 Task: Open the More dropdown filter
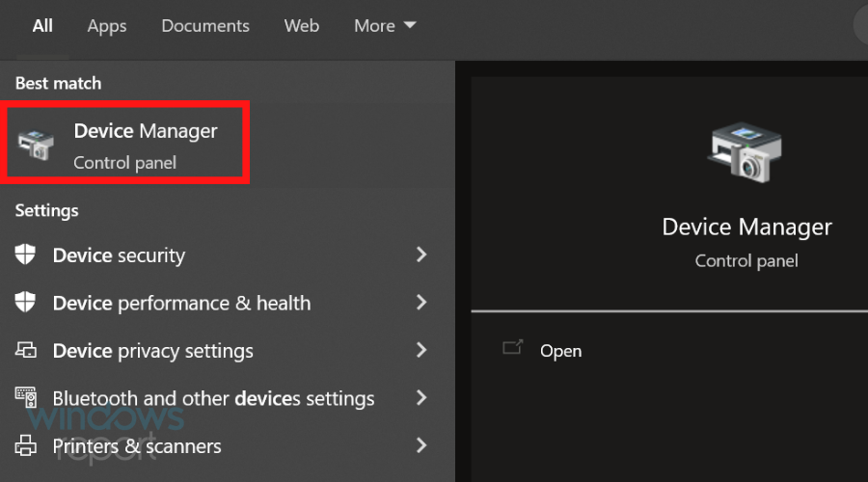pos(385,25)
